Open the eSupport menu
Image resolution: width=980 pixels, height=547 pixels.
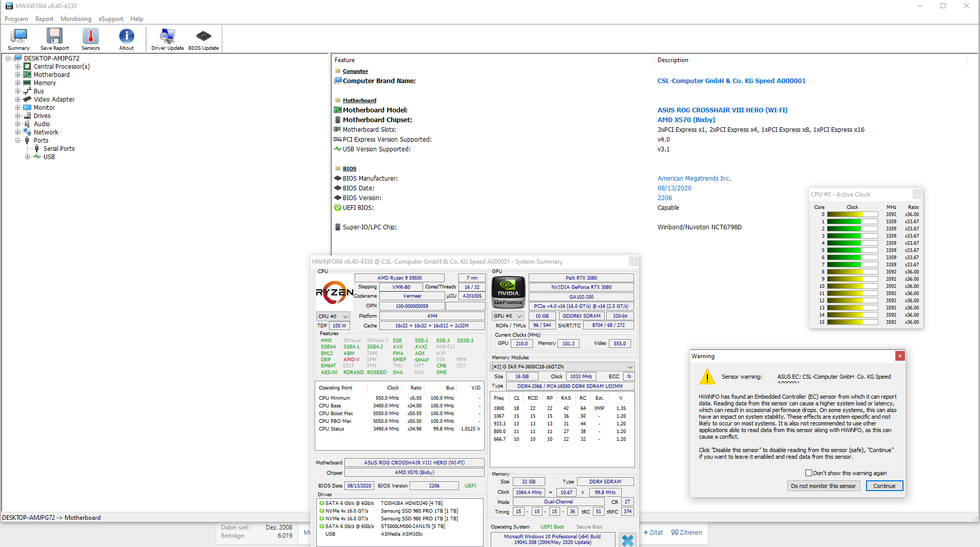[x=111, y=19]
